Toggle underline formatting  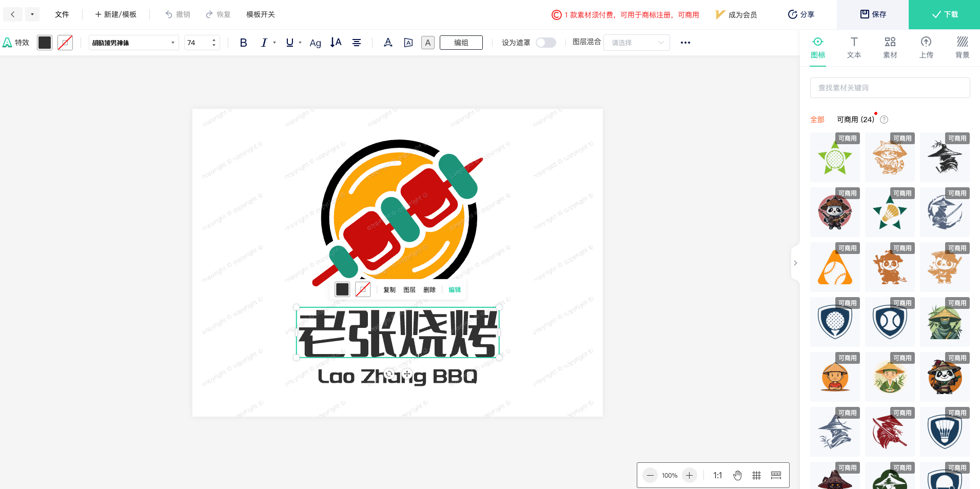290,43
